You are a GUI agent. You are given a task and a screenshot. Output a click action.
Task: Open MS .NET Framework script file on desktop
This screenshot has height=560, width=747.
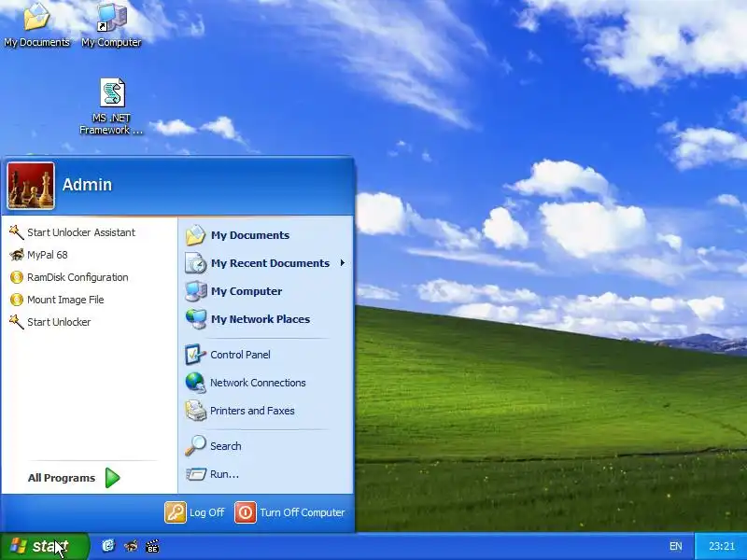111,107
